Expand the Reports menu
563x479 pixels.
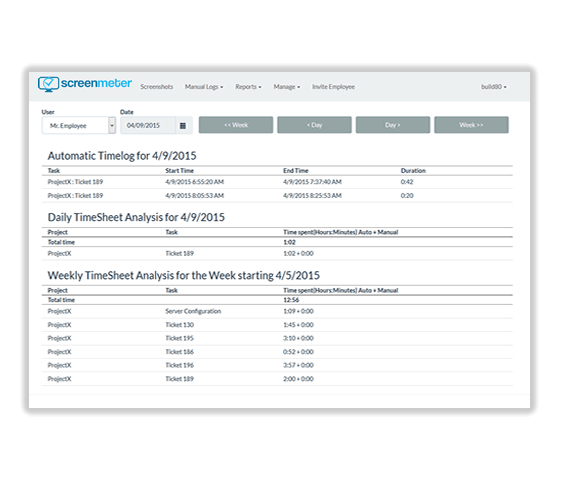248,87
